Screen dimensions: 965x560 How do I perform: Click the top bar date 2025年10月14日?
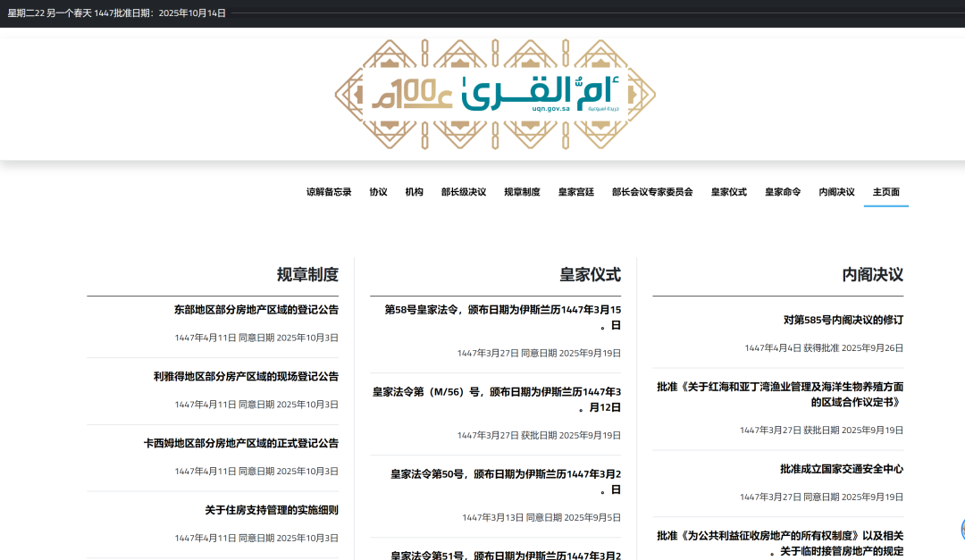192,13
